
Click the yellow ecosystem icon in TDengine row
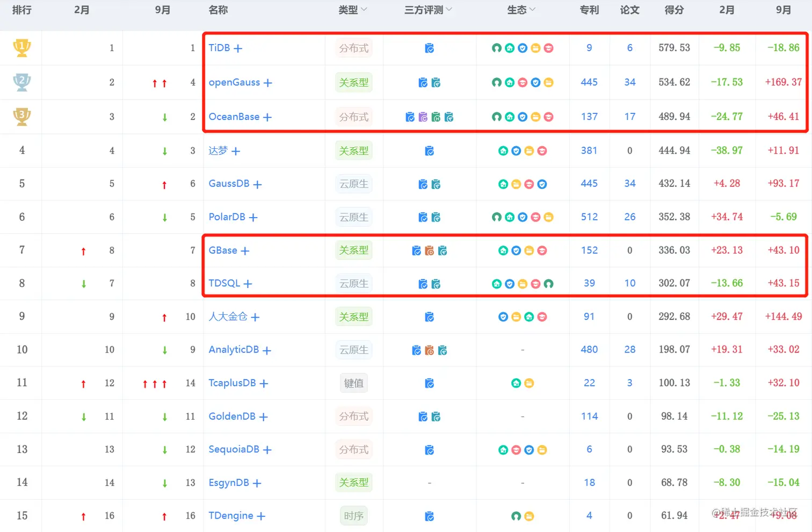click(x=529, y=516)
